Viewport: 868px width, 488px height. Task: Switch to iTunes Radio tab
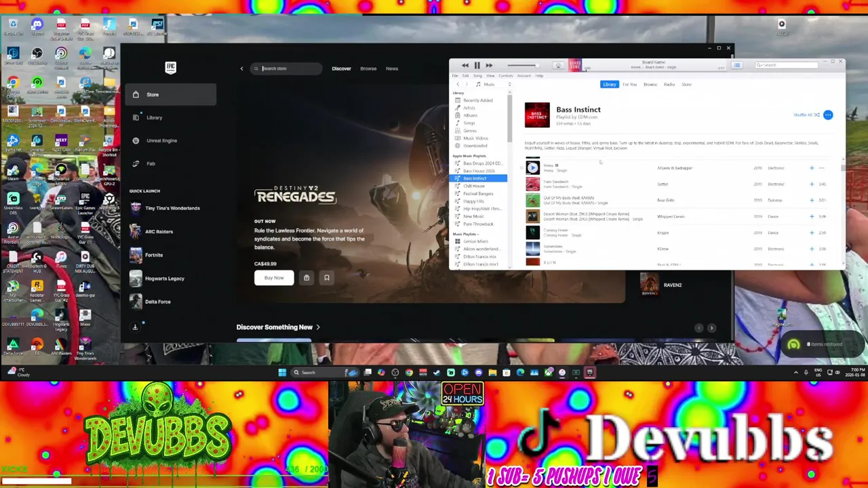(669, 85)
